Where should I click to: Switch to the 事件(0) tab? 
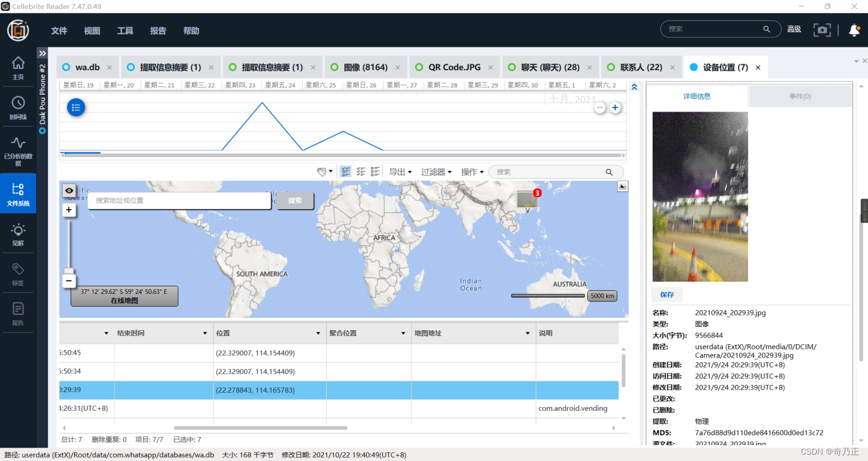coord(800,96)
